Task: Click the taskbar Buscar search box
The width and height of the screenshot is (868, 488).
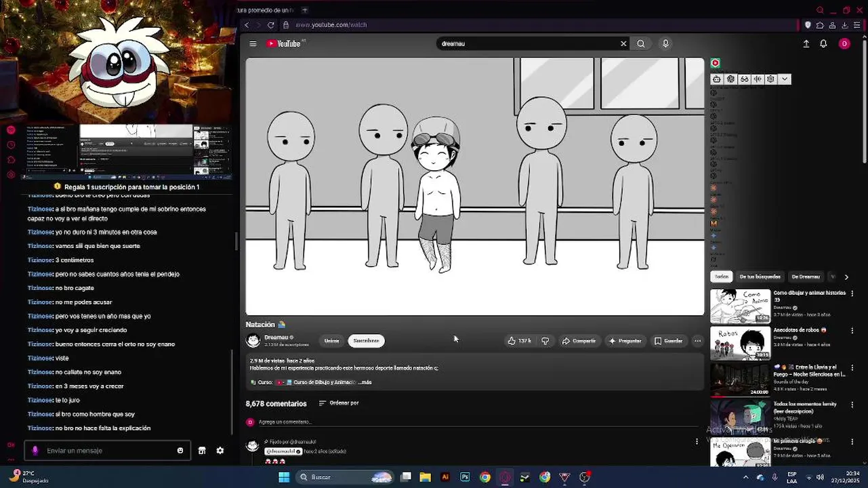Action: (x=346, y=477)
